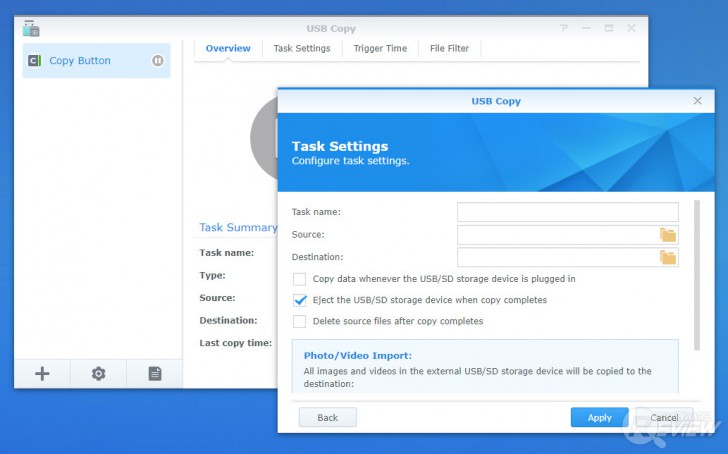728x454 pixels.
Task: Click the Cancel button
Action: point(664,417)
